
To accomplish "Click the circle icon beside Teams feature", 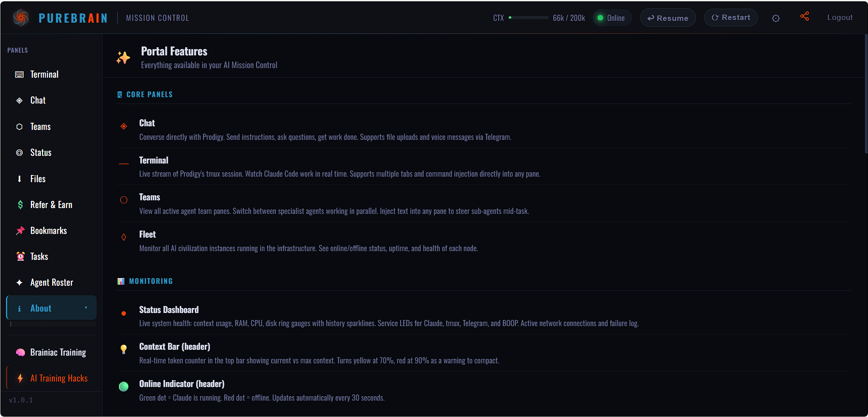I will coord(124,200).
